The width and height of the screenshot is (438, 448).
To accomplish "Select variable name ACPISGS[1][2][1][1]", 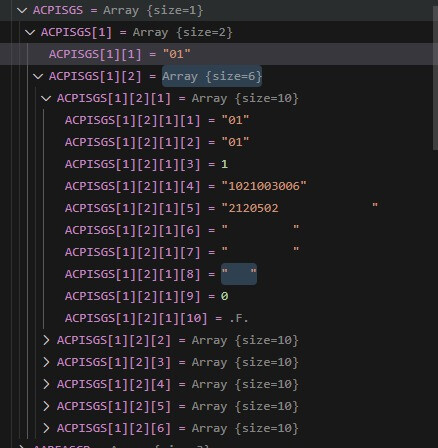I will coord(133,120).
